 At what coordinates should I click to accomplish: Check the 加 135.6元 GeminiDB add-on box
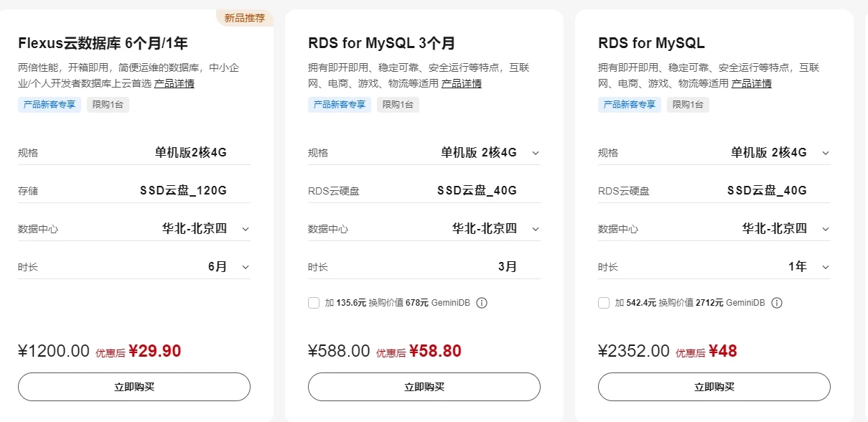tap(314, 303)
